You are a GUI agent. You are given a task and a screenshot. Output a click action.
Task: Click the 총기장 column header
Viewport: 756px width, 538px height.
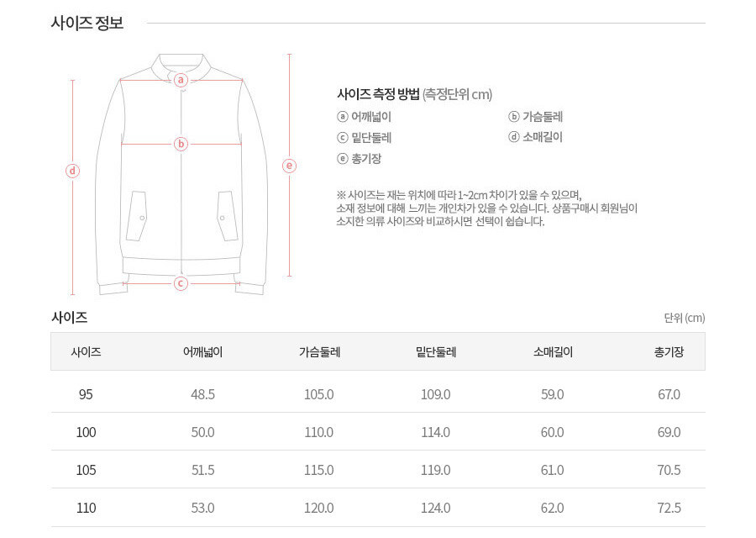[x=669, y=352]
